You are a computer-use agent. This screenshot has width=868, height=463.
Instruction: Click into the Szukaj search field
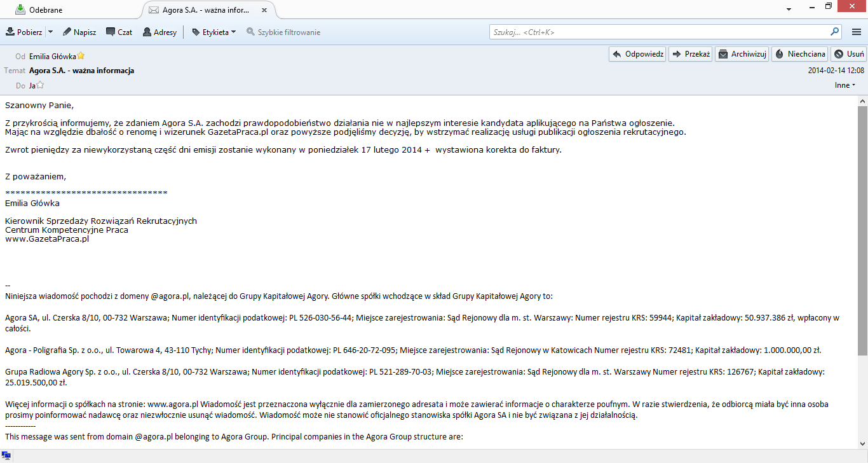[x=658, y=32]
